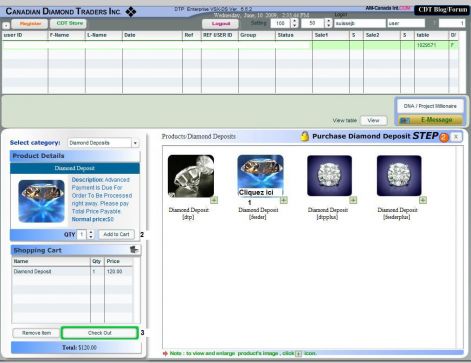471x363 pixels.
Task: Click the View table button
Action: [x=373, y=120]
